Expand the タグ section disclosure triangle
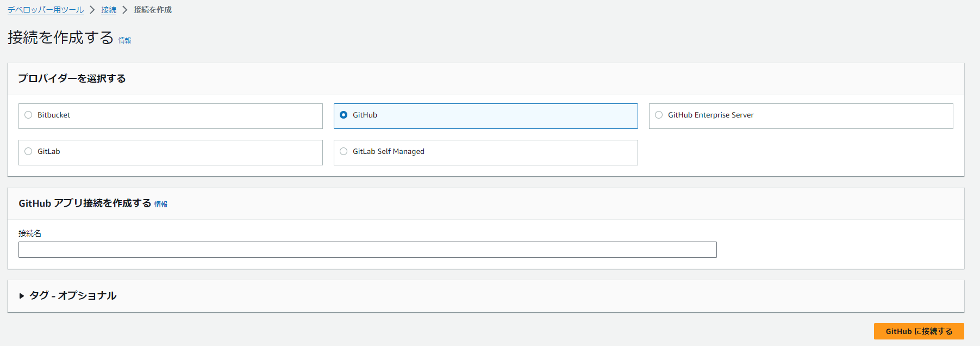 click(22, 296)
